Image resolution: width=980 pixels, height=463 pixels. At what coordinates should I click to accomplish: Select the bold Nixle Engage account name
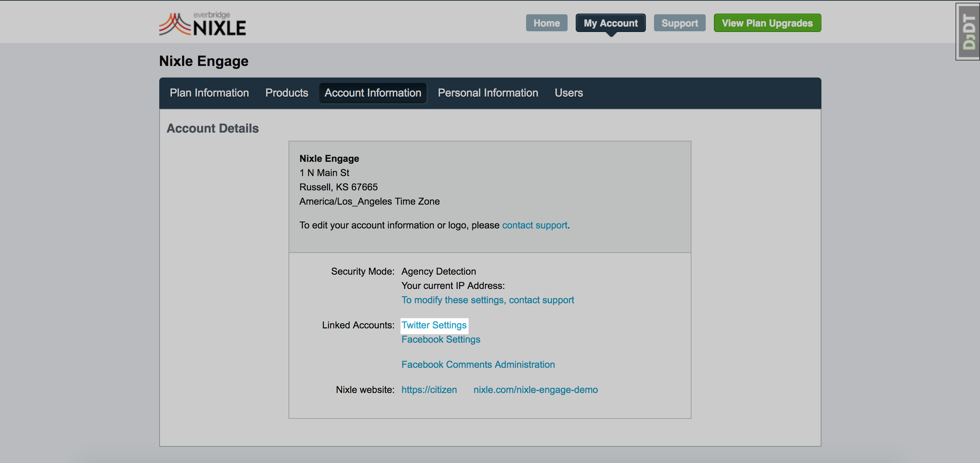[x=329, y=158]
